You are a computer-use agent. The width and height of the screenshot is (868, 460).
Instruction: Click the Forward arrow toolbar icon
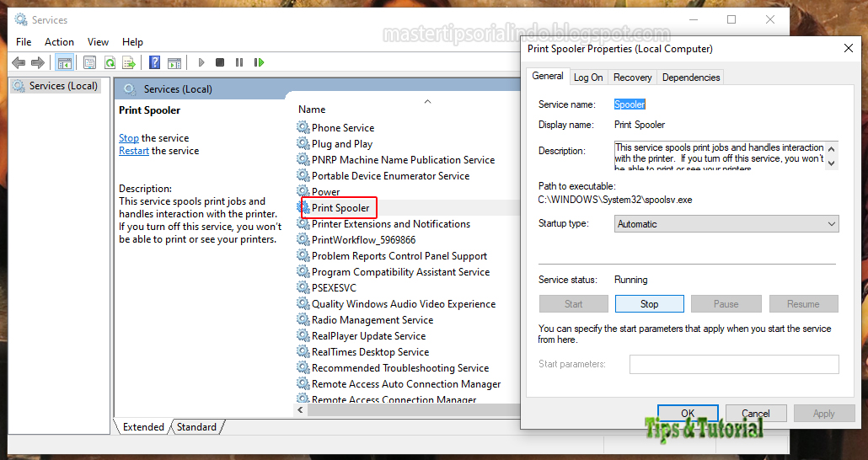tap(38, 62)
